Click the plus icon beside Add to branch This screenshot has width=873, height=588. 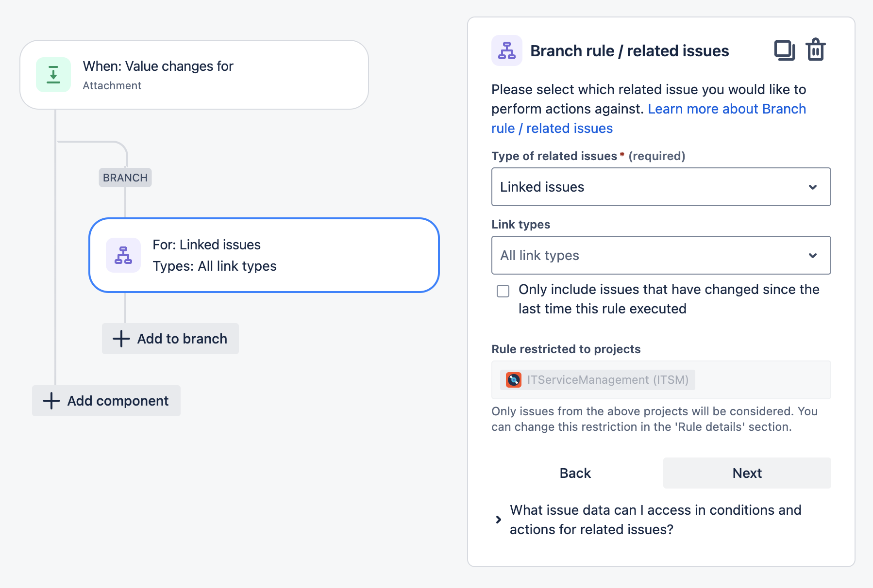pos(121,339)
